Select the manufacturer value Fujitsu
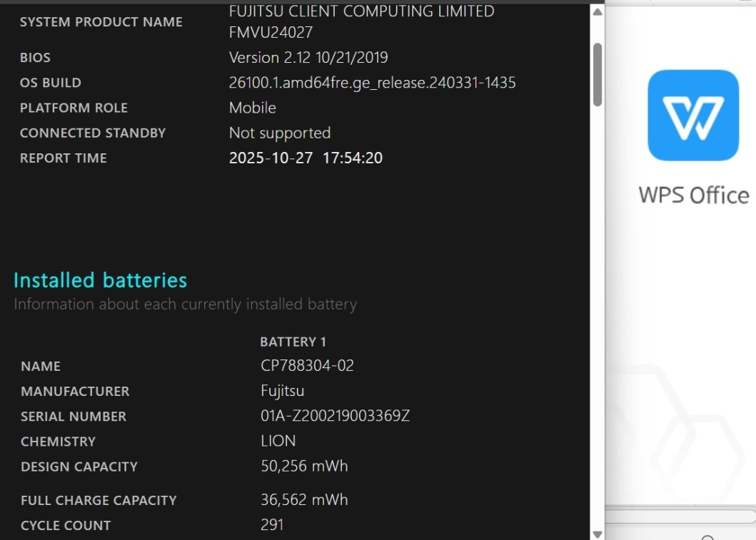The image size is (756, 540). [283, 391]
